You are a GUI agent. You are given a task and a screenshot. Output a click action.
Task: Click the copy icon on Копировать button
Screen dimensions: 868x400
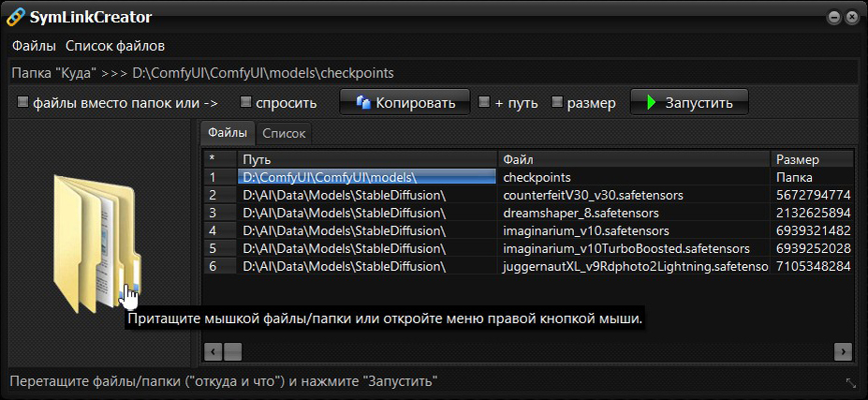coord(363,103)
